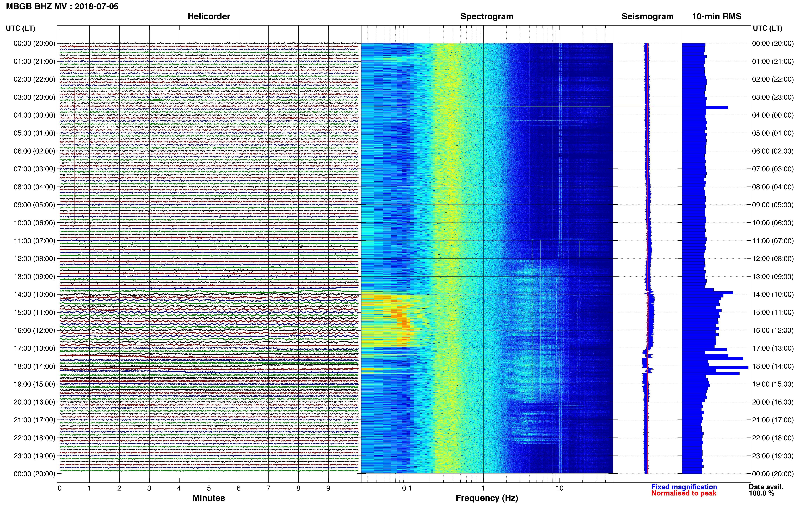Click the '100.0 %' availability value
Image resolution: width=812 pixels, height=508 pixels.
pos(761,493)
